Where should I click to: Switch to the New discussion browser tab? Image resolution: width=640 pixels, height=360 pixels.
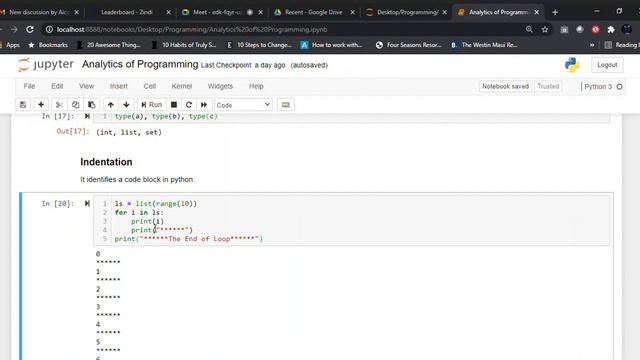pyautogui.click(x=39, y=12)
